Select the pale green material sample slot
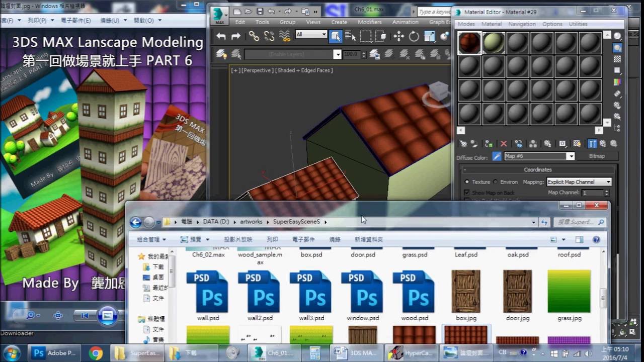The width and height of the screenshot is (644, 362). (494, 43)
